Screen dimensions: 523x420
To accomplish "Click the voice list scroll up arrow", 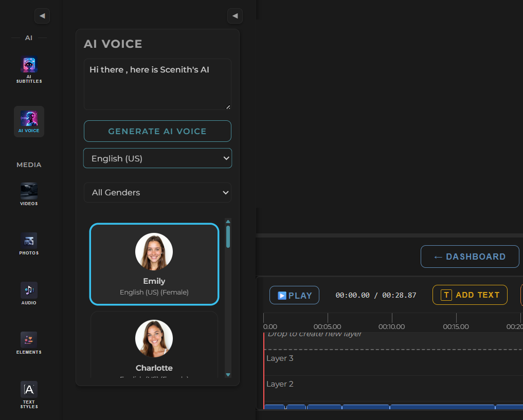I will (x=228, y=222).
